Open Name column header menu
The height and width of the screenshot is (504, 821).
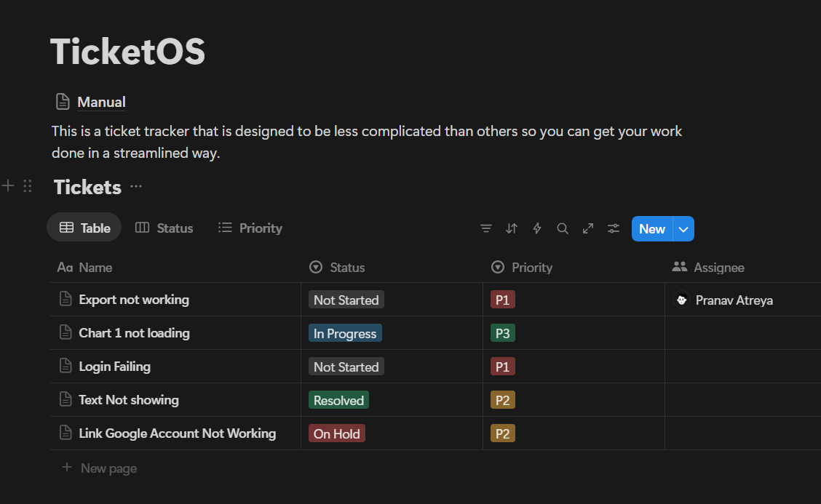click(x=175, y=268)
